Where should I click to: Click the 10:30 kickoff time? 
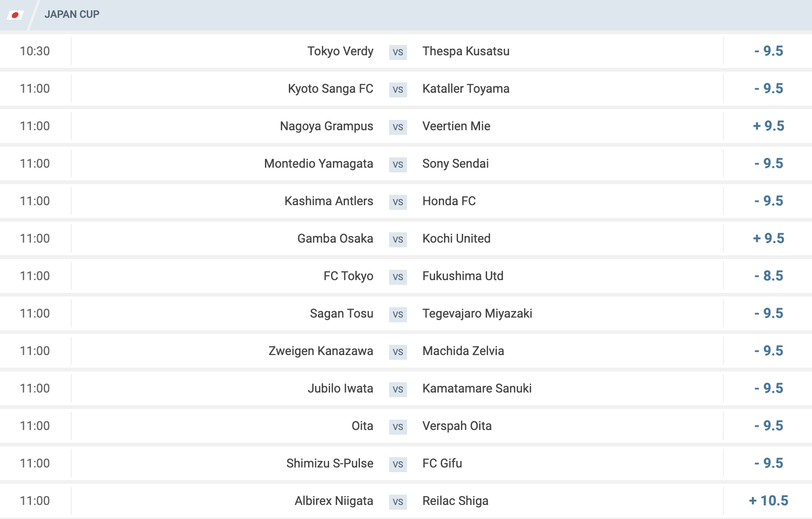click(x=35, y=51)
